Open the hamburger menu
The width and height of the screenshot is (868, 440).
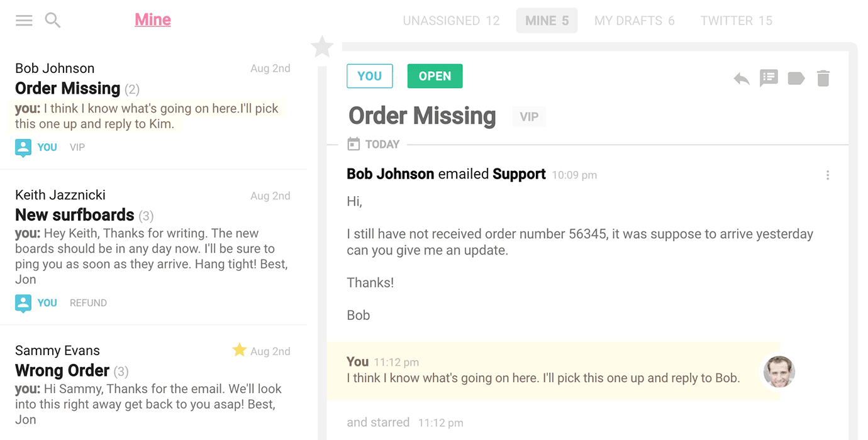click(24, 21)
